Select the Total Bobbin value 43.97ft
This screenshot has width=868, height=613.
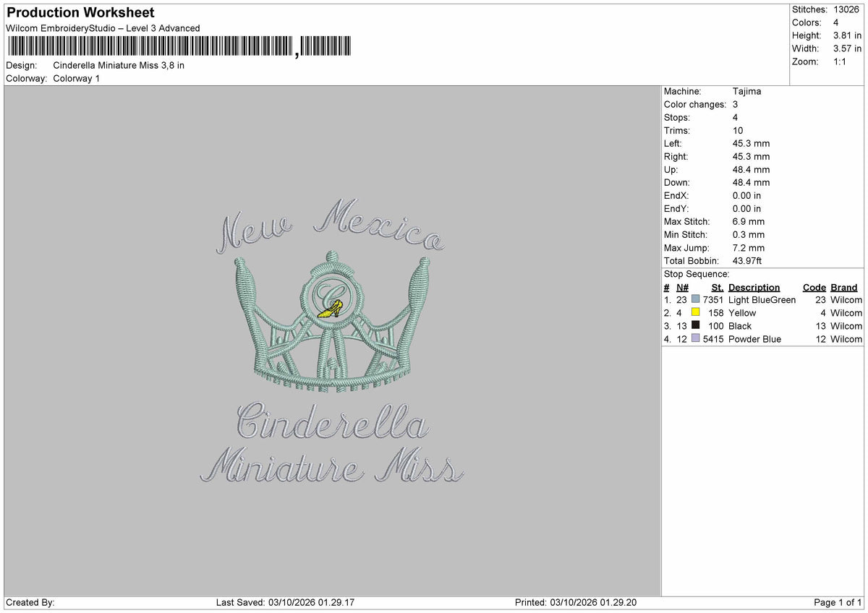coord(746,261)
